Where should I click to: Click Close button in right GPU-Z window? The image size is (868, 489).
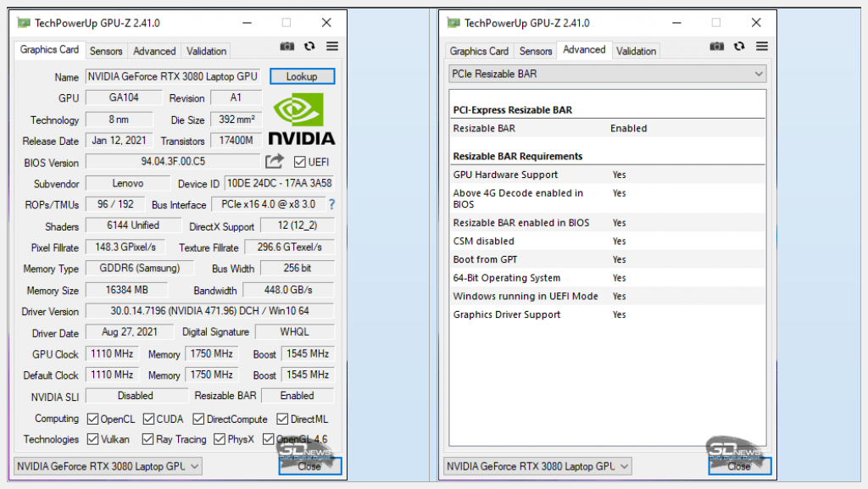click(739, 466)
